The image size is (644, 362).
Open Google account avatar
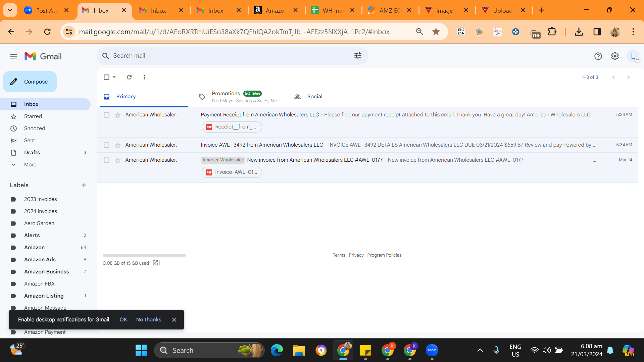tap(633, 56)
